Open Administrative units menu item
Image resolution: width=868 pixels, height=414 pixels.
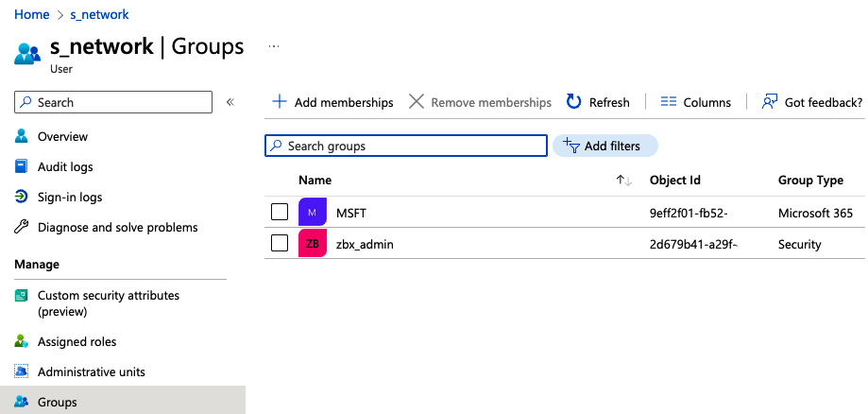tap(92, 371)
